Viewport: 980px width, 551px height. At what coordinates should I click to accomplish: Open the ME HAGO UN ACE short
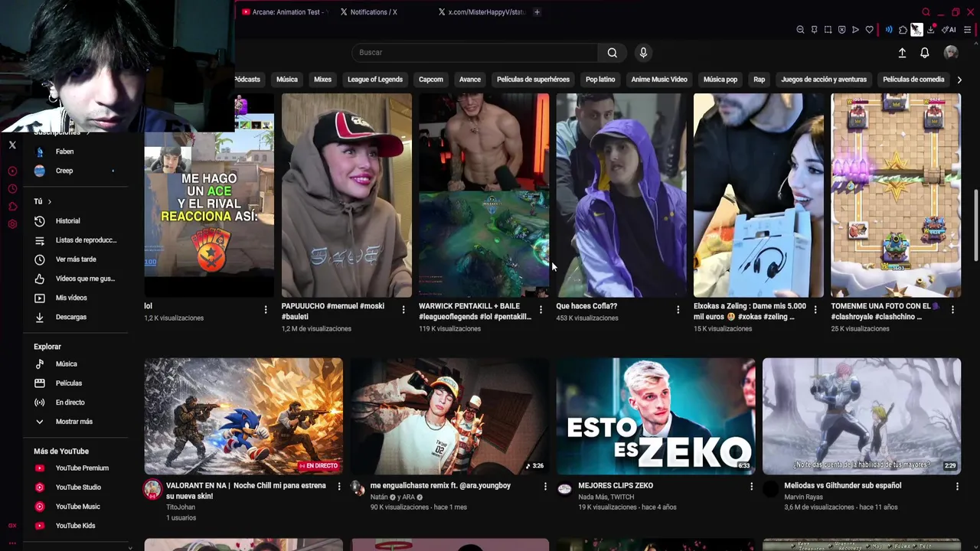click(x=209, y=195)
